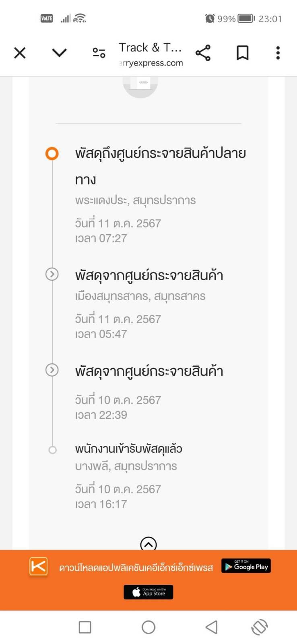Tap the home circle navigation button

(148, 627)
